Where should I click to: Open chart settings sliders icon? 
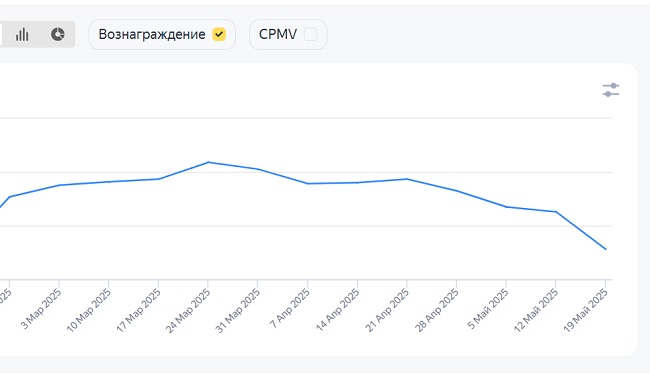point(611,90)
